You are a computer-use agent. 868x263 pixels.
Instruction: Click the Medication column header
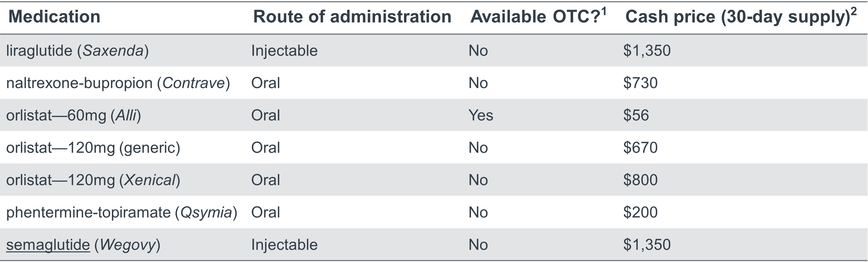point(54,17)
